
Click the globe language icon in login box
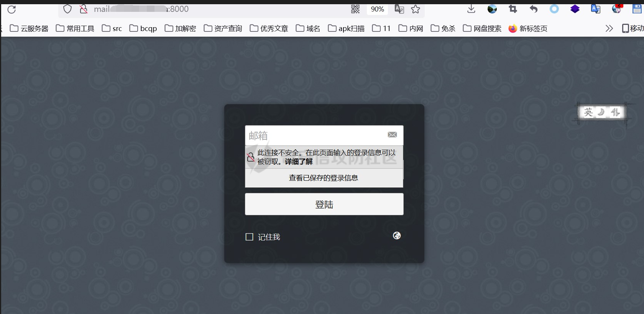pyautogui.click(x=397, y=235)
